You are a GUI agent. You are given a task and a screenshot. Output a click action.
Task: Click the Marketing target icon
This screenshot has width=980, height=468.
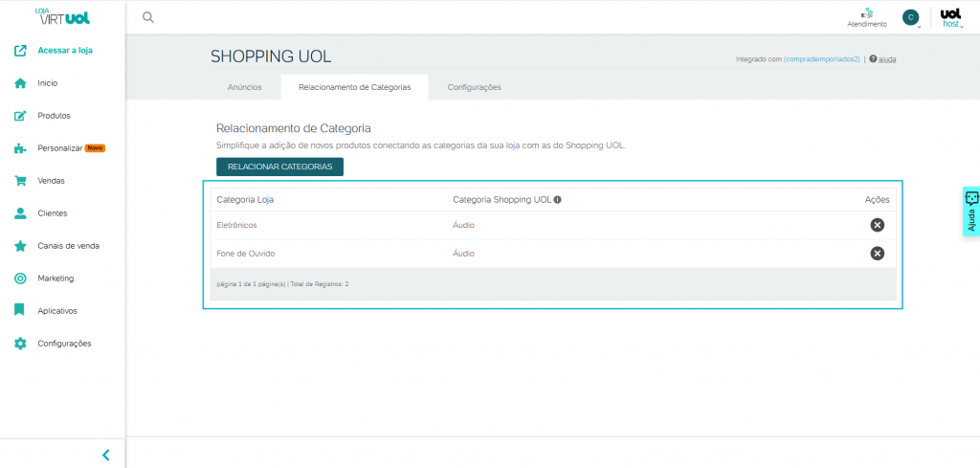point(20,279)
